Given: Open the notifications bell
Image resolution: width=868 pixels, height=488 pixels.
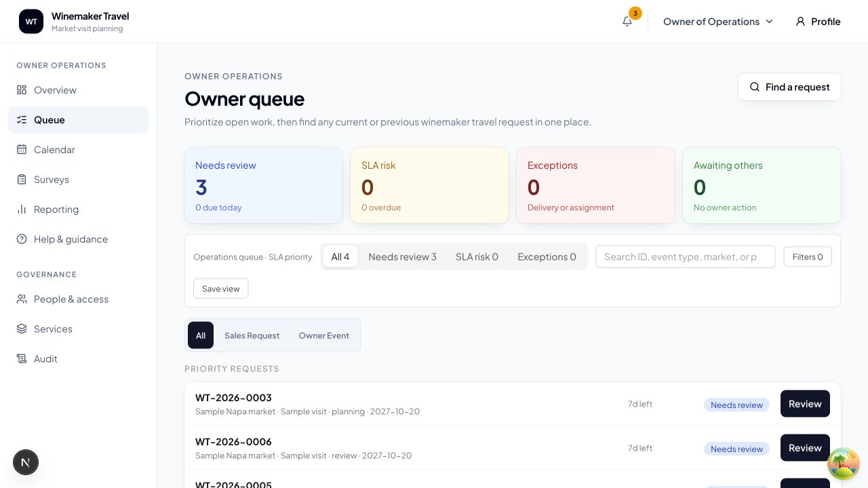Looking at the screenshot, I should click(x=627, y=22).
